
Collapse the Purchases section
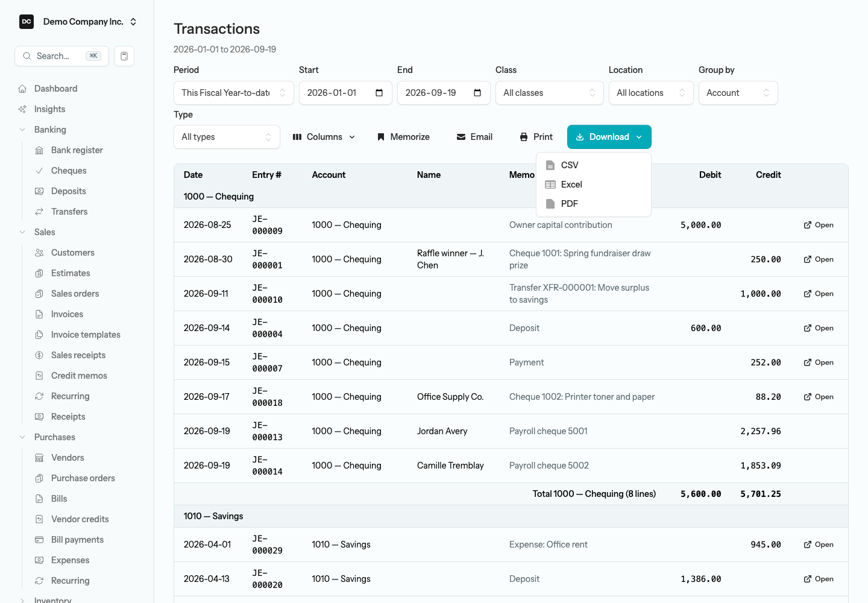coord(22,437)
